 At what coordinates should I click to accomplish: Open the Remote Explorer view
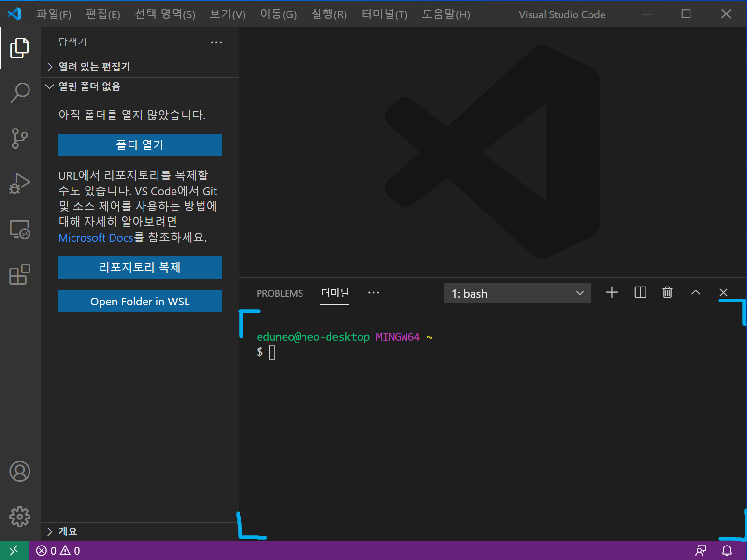(20, 230)
